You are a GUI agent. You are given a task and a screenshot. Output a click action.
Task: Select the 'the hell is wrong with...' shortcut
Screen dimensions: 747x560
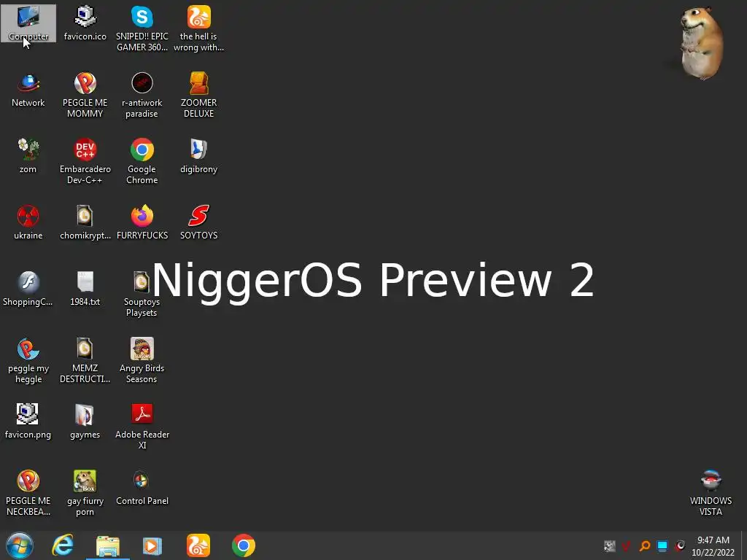tap(198, 28)
